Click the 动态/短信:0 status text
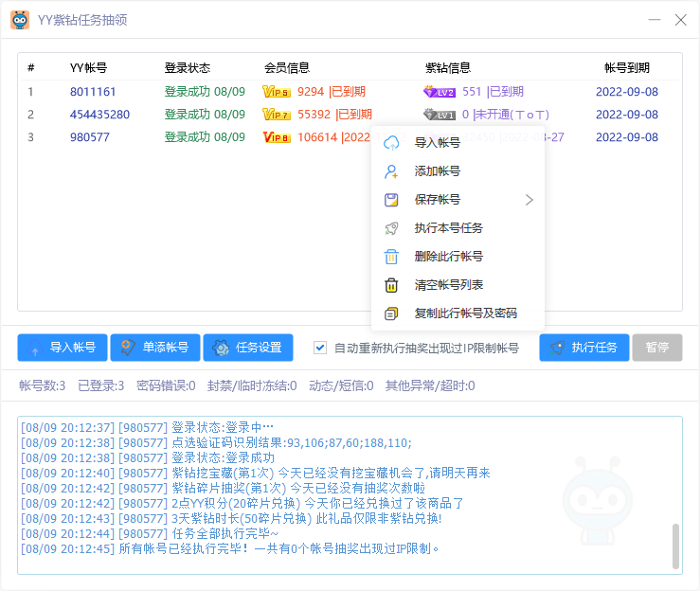Viewport: 700px width, 591px height. 342,385
